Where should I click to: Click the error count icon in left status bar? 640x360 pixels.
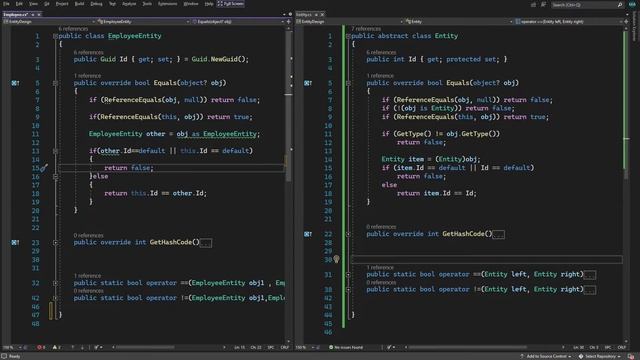tap(41, 347)
